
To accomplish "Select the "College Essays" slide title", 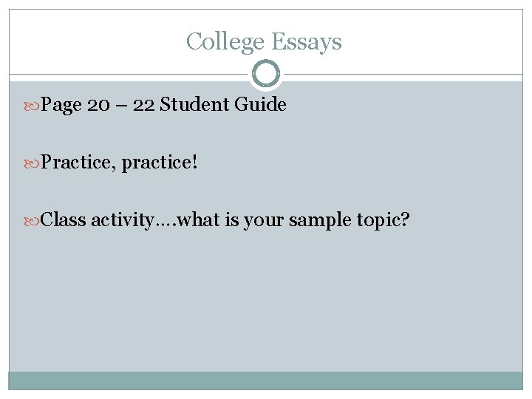I will pyautogui.click(x=264, y=41).
